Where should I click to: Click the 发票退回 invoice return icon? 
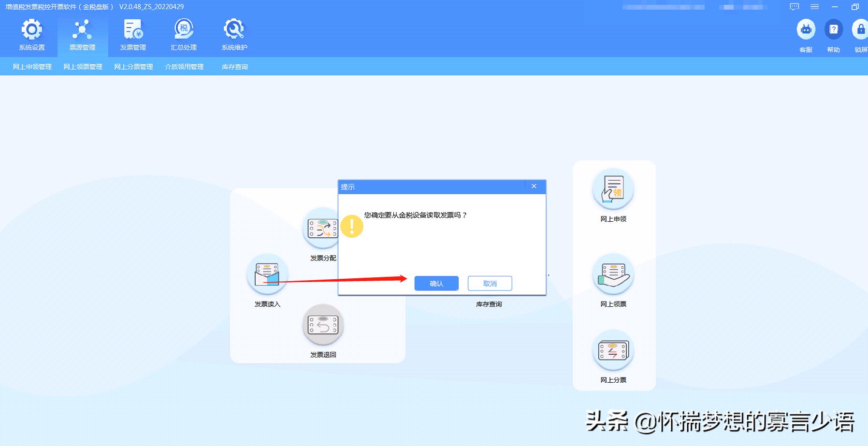323,325
